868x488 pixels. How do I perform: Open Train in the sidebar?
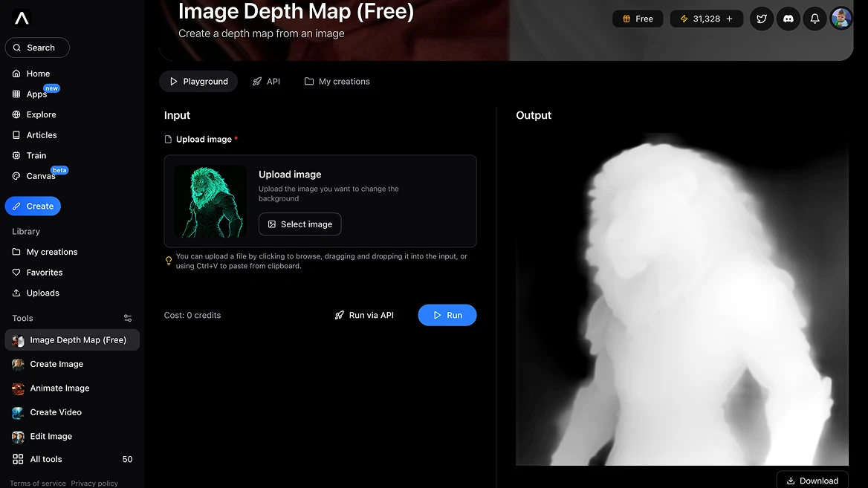[x=36, y=155]
